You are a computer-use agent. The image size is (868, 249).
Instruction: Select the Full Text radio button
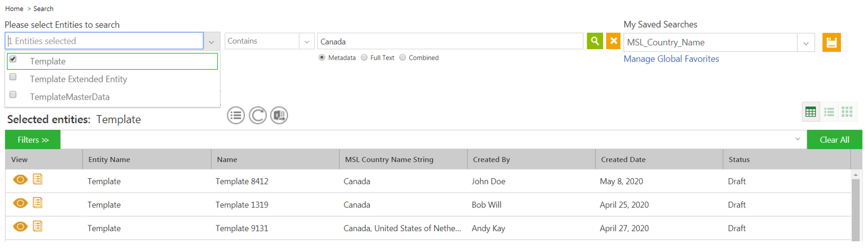364,58
